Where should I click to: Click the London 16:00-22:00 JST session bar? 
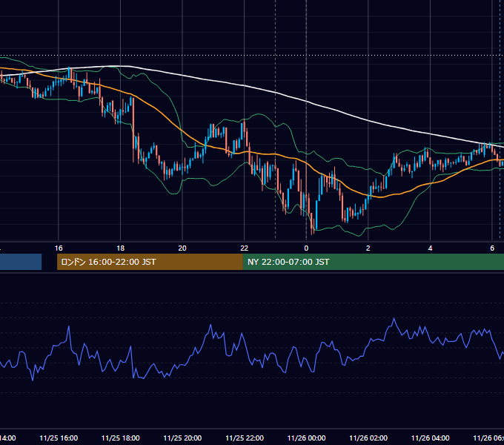tap(150, 262)
